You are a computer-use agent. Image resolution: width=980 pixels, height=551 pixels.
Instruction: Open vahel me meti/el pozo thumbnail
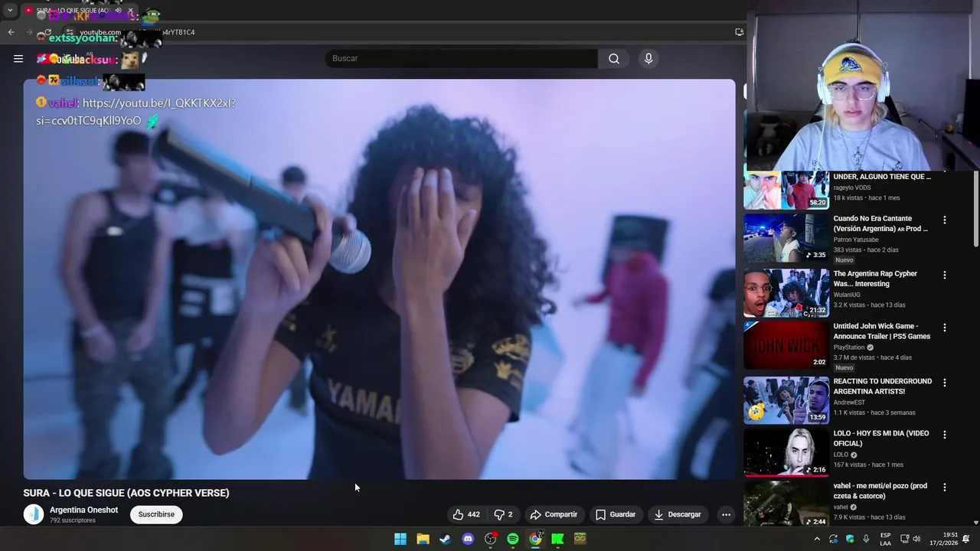coord(786,504)
